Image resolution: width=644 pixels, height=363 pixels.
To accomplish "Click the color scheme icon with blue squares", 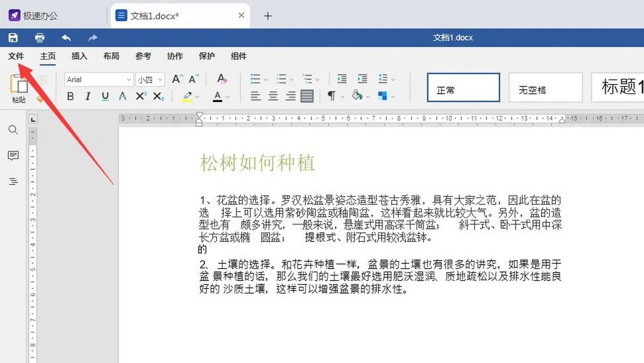I will pos(382,96).
